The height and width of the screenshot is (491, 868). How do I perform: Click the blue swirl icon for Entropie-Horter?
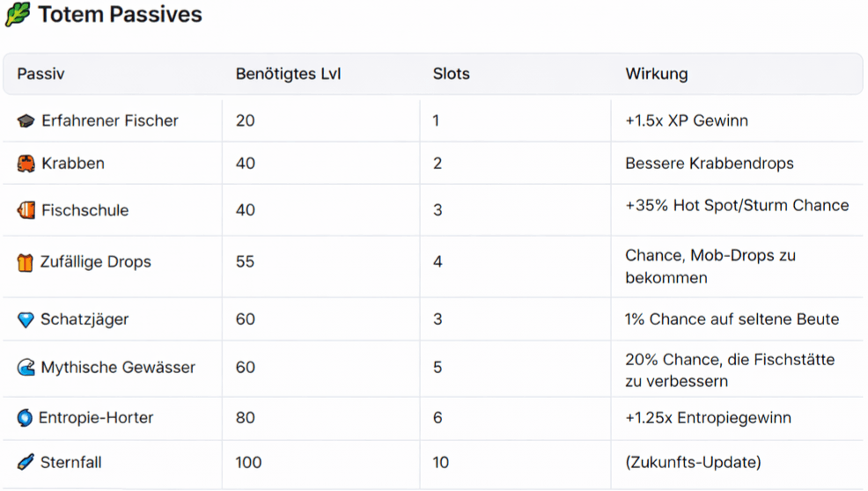point(25,418)
